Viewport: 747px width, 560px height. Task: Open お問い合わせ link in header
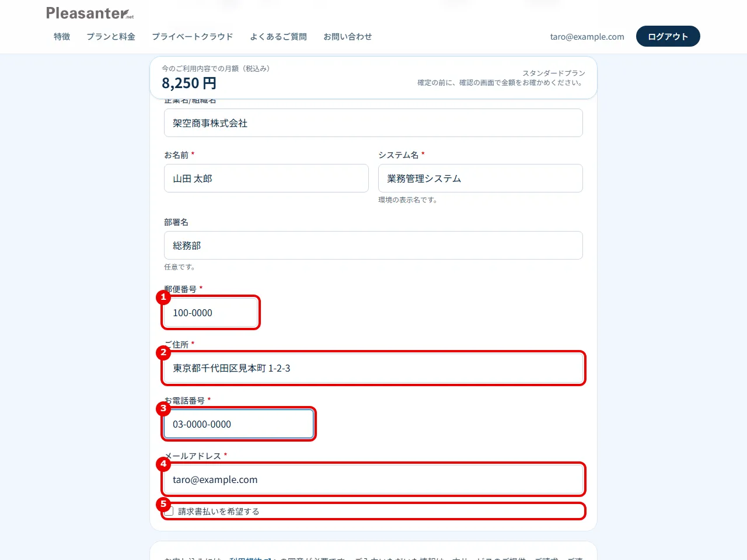point(348,37)
